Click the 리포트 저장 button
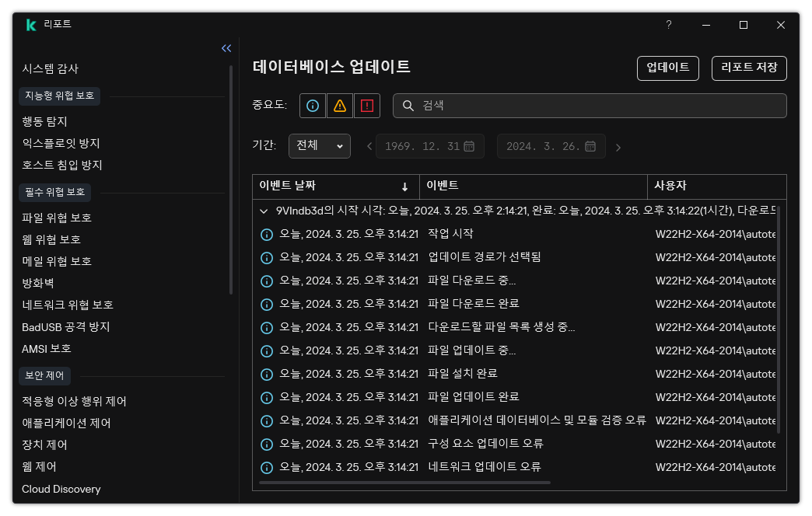The image size is (812, 516). click(748, 68)
